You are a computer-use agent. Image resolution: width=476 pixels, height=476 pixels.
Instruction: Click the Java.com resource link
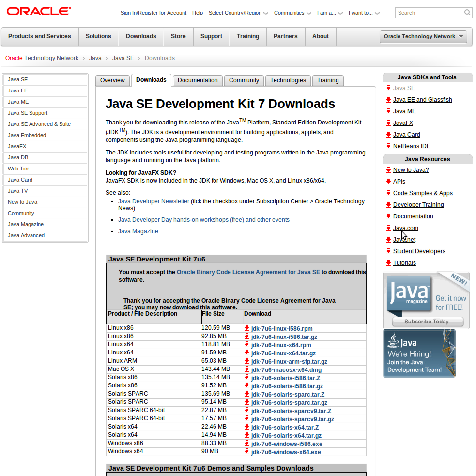(406, 228)
